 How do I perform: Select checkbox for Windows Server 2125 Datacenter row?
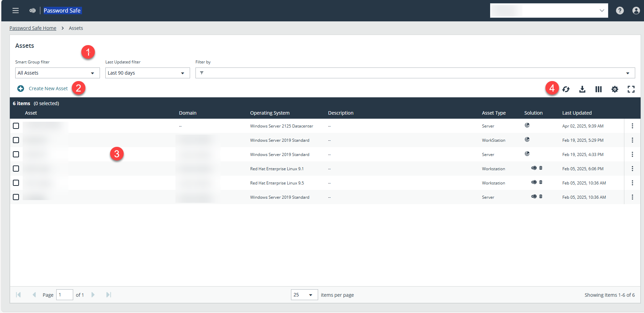pos(16,126)
